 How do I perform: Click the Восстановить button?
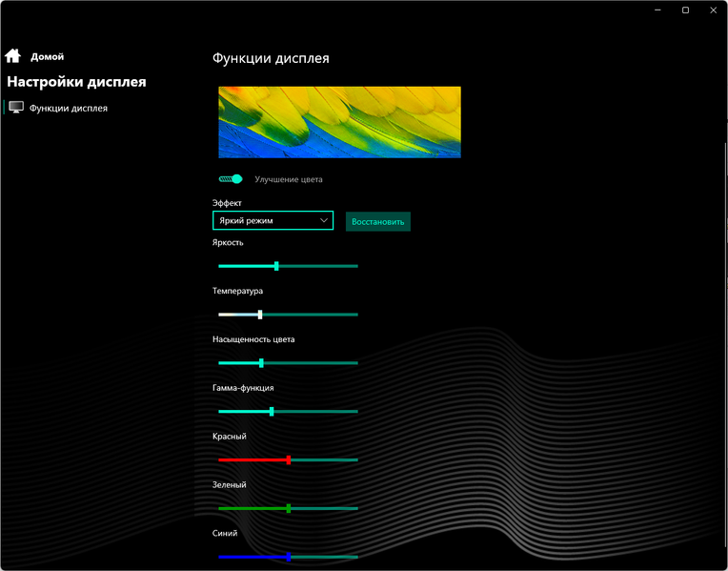coord(378,221)
